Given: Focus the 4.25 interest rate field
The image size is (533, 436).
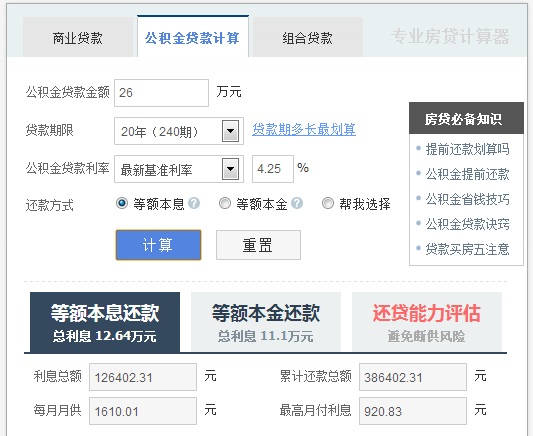Looking at the screenshot, I should (x=273, y=169).
